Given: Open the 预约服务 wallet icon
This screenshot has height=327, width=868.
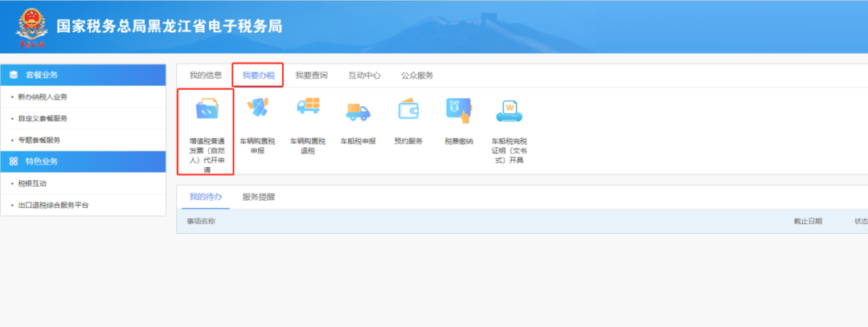Looking at the screenshot, I should [408, 108].
